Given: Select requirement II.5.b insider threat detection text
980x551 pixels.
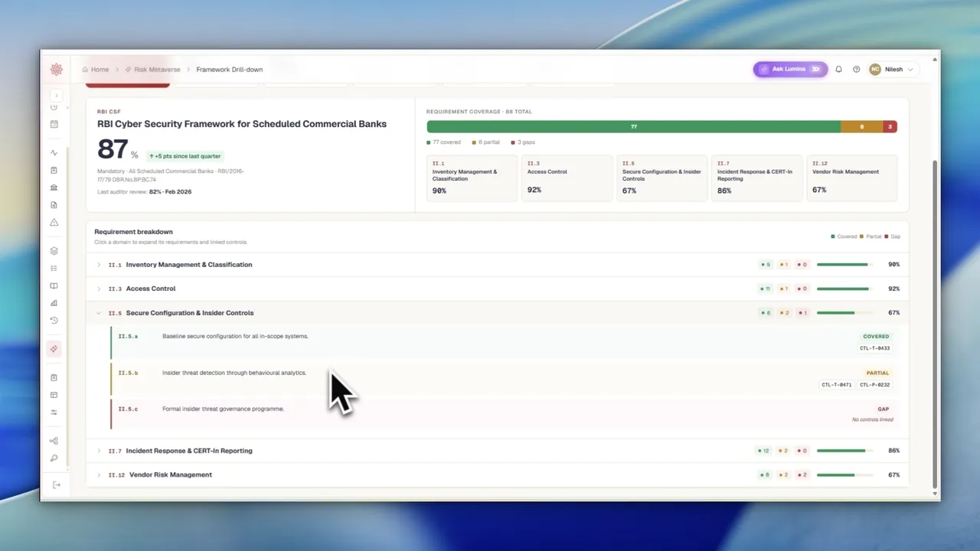Looking at the screenshot, I should pyautogui.click(x=234, y=373).
